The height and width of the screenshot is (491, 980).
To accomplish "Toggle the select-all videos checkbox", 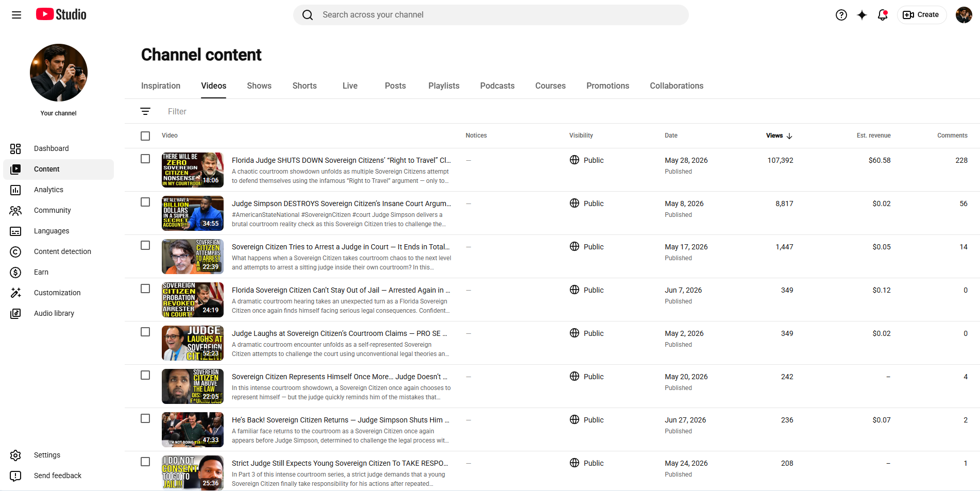I will coord(145,136).
